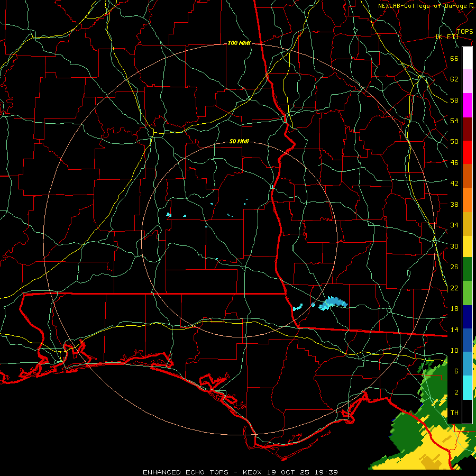Click the dark orange legend swatch
This screenshot has width=476, height=476.
[467, 176]
